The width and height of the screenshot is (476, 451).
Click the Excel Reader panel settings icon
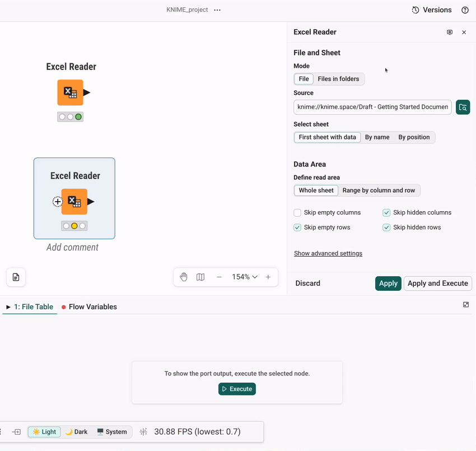[450, 32]
